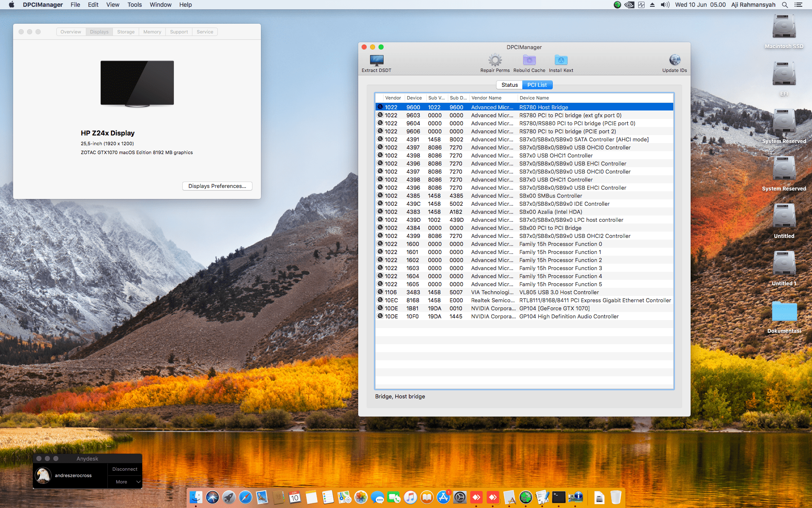Open the Service tab
812x508 pixels.
(x=205, y=32)
